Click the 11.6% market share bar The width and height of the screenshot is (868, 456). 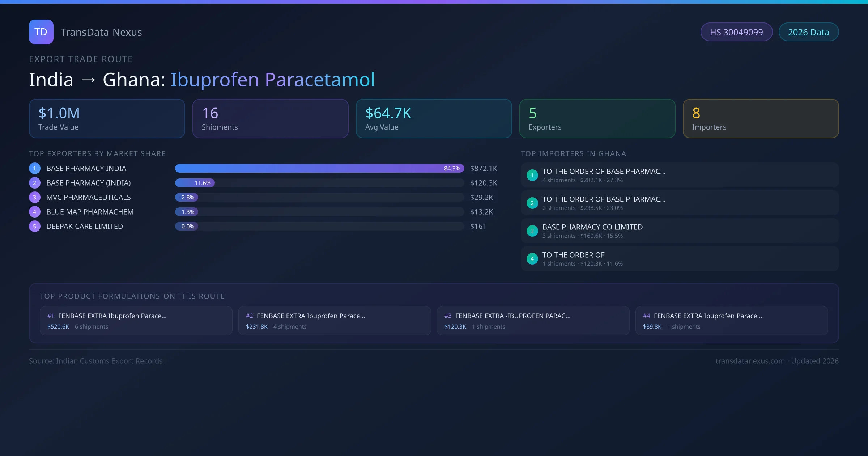[195, 183]
